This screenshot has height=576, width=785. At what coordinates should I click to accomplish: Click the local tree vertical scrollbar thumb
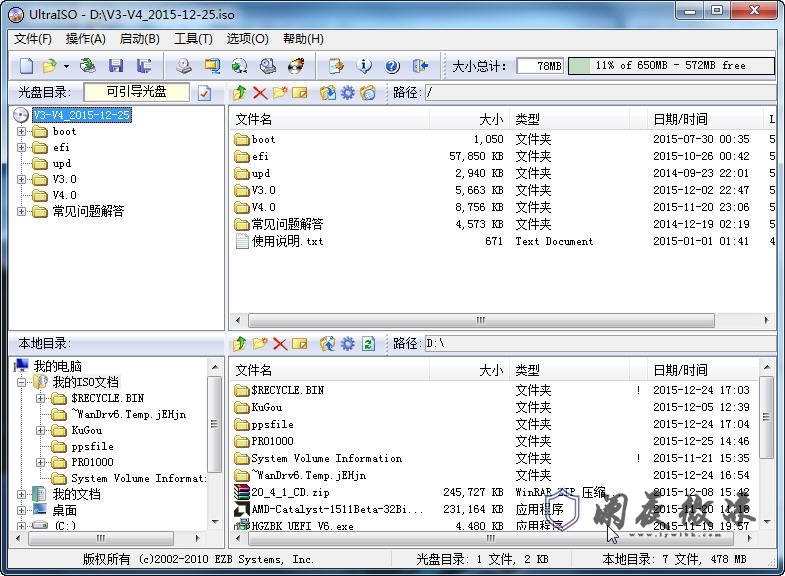coord(214,424)
